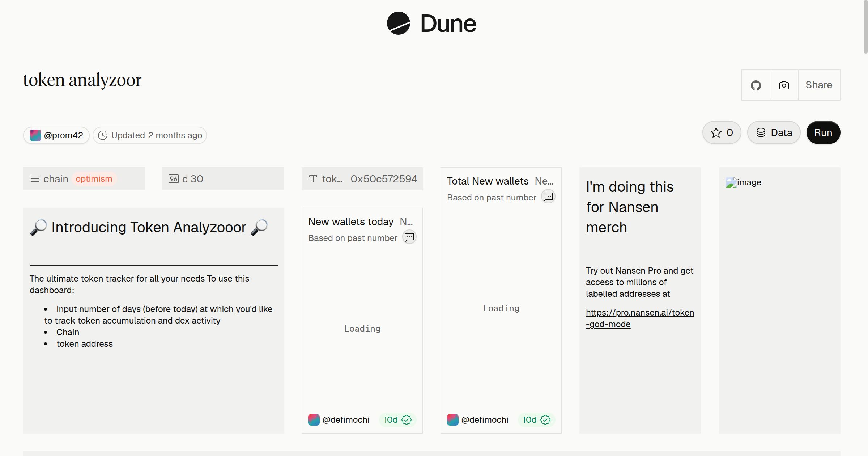Click the broken image placeholder
Image resolution: width=868 pixels, height=456 pixels.
[x=743, y=182]
